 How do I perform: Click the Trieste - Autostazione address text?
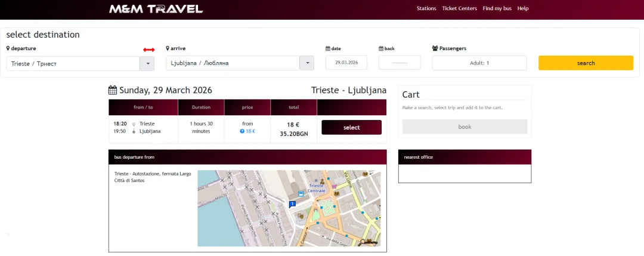tap(153, 177)
